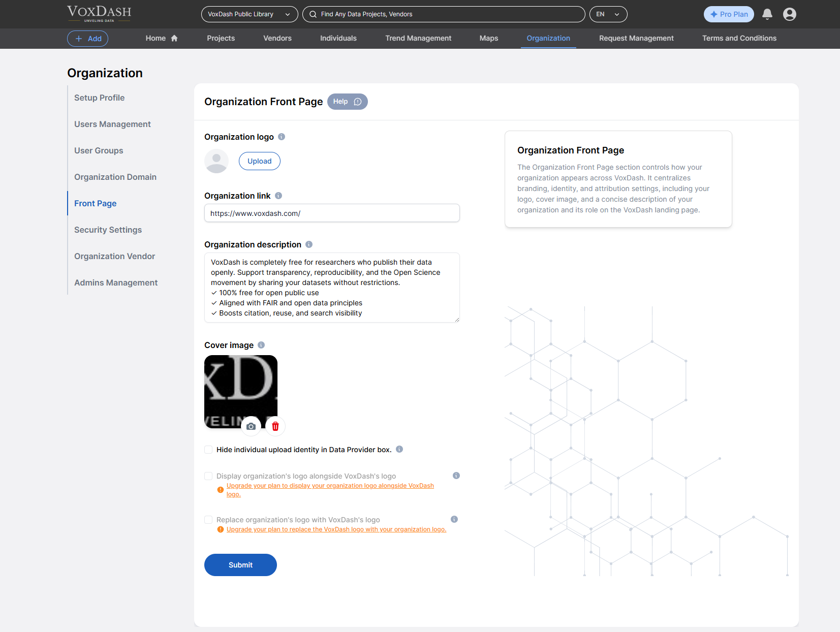Viewport: 840px width, 632px height.
Task: Click the info icon next to Cover image
Action: [261, 345]
